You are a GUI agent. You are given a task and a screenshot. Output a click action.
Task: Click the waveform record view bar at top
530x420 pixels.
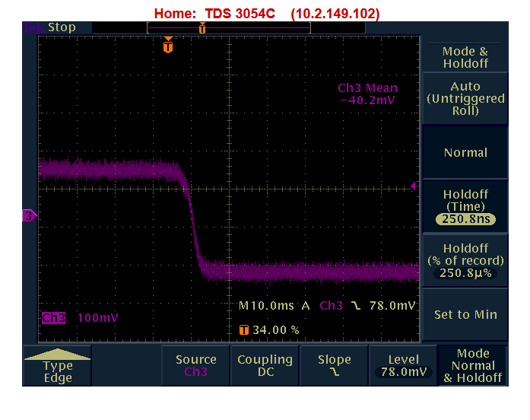pyautogui.click(x=229, y=27)
